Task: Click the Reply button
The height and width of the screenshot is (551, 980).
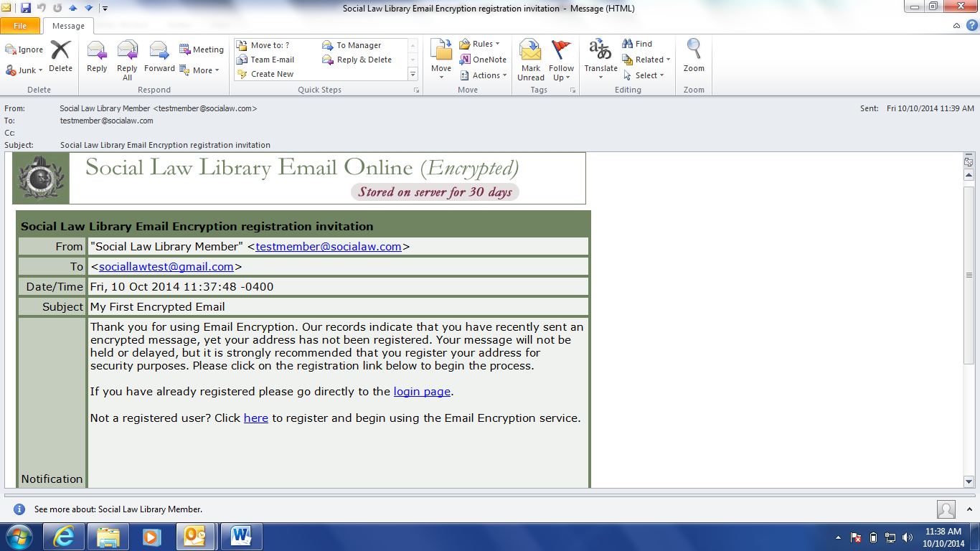Action: coord(97,57)
